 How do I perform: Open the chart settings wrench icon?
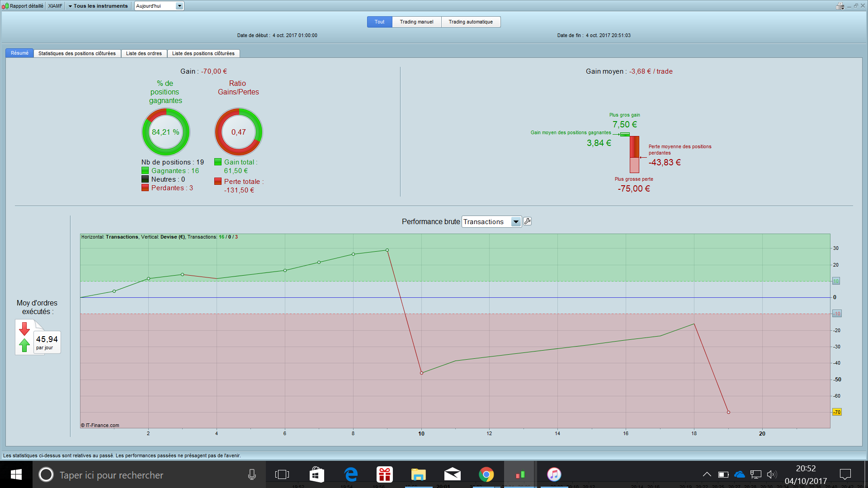pyautogui.click(x=527, y=221)
